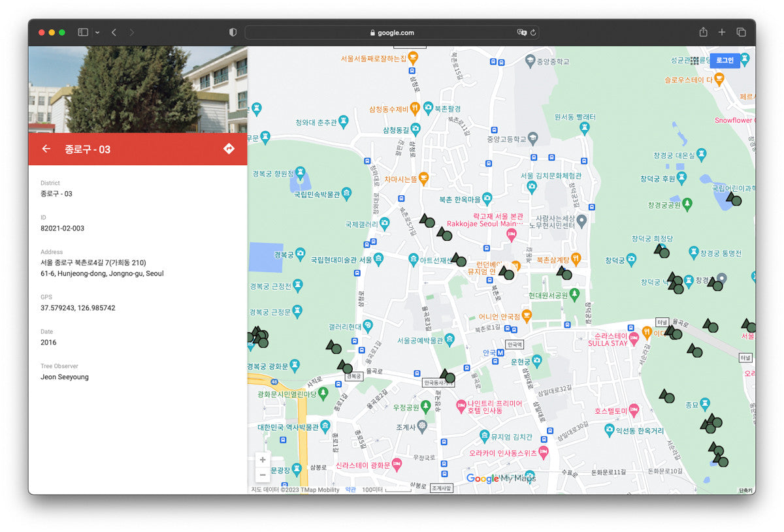Click the Rakkojae Seoul hotel pin
Image resolution: width=784 pixels, height=532 pixels.
pyautogui.click(x=512, y=234)
